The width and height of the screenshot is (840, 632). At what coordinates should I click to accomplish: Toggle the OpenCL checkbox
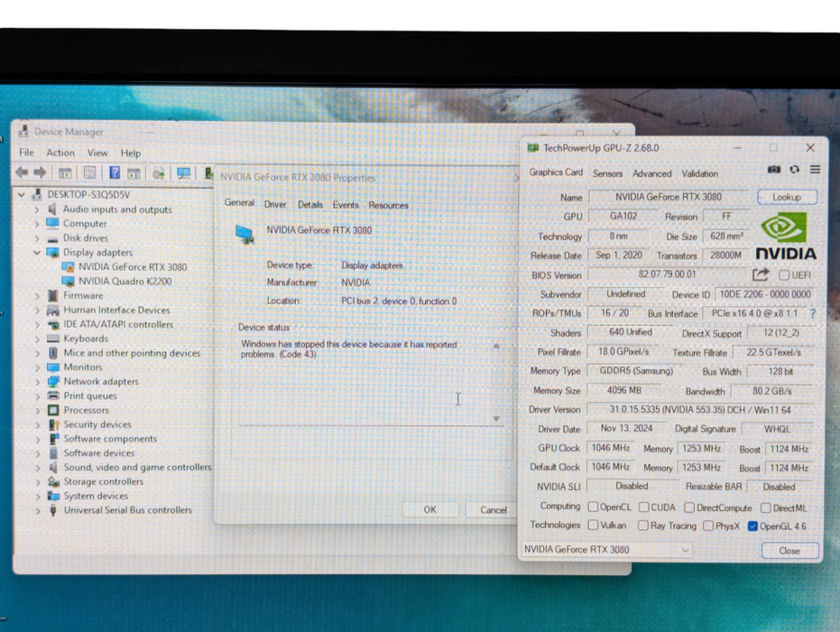click(593, 507)
